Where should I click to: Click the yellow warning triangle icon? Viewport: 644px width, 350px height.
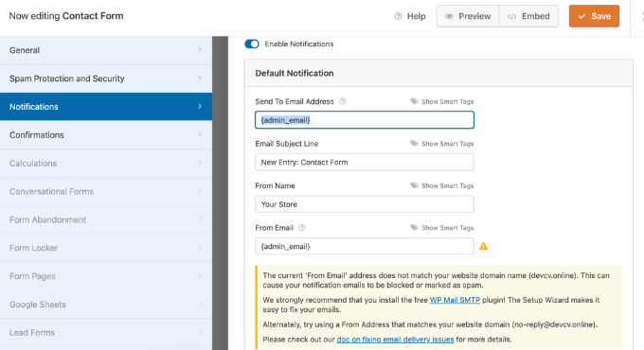click(483, 246)
